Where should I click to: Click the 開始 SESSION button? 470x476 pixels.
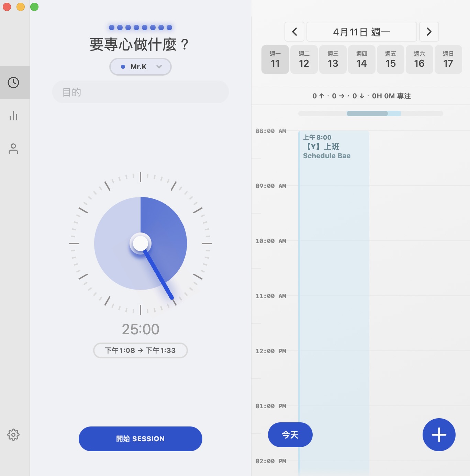coord(141,439)
